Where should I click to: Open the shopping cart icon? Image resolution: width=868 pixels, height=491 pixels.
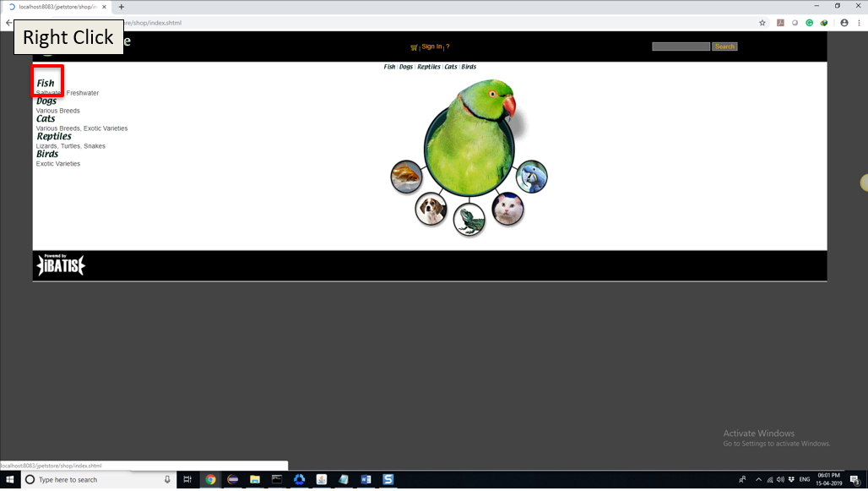click(x=414, y=47)
